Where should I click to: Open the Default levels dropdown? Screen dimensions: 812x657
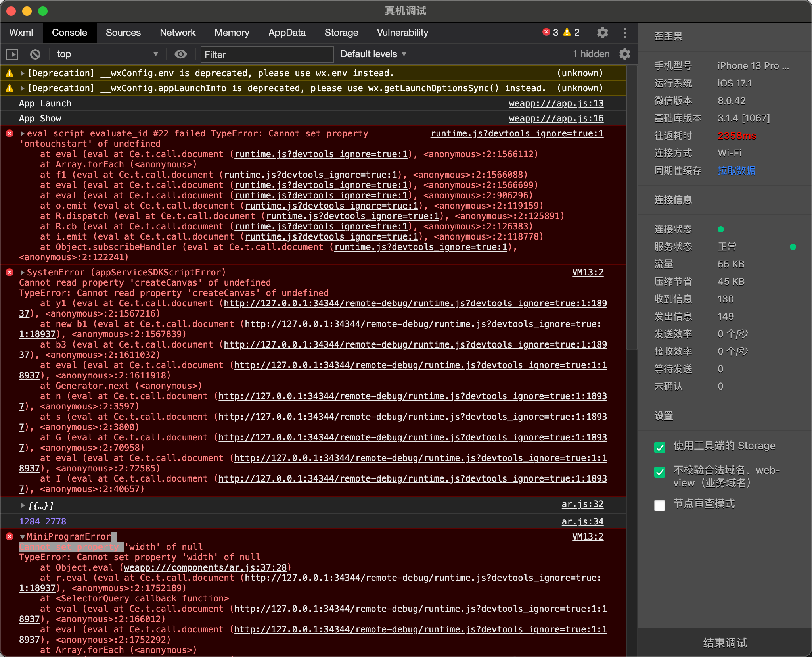pyautogui.click(x=373, y=54)
